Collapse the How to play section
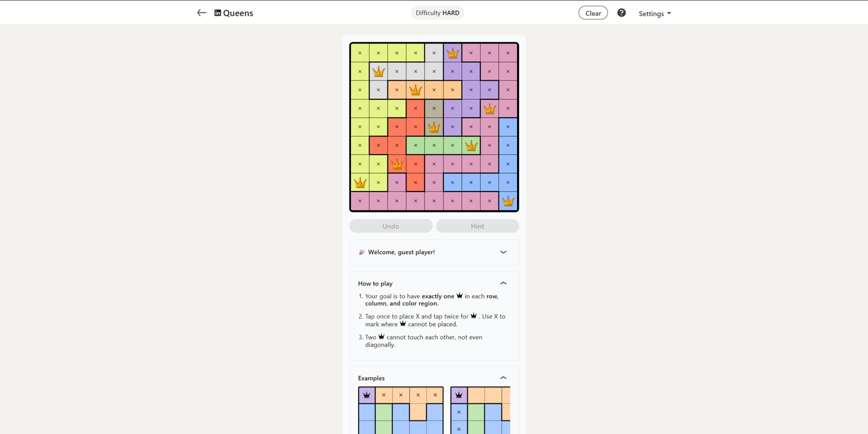Screen dimensions: 868x434 coord(503,283)
